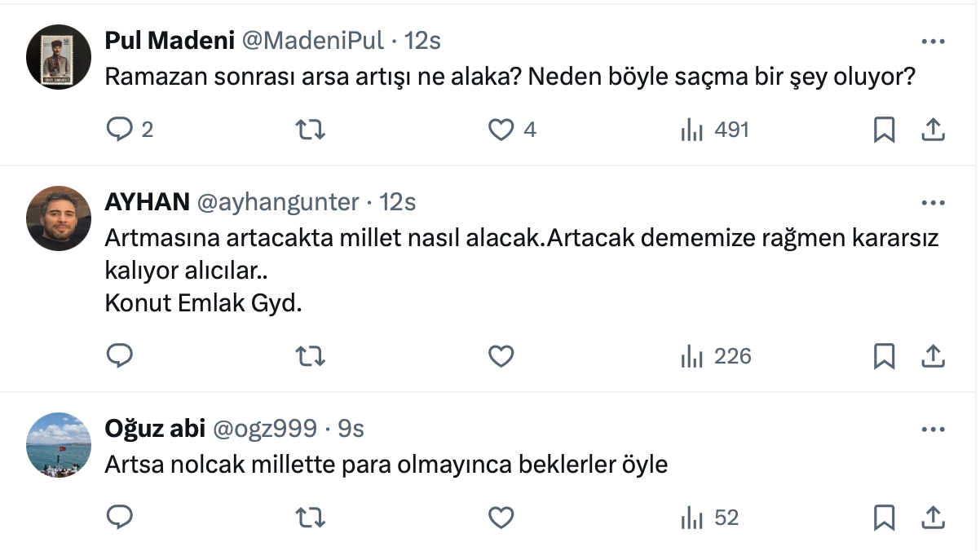Like Pul Madeni's tweet
Image resolution: width=980 pixels, height=551 pixels.
[x=501, y=130]
